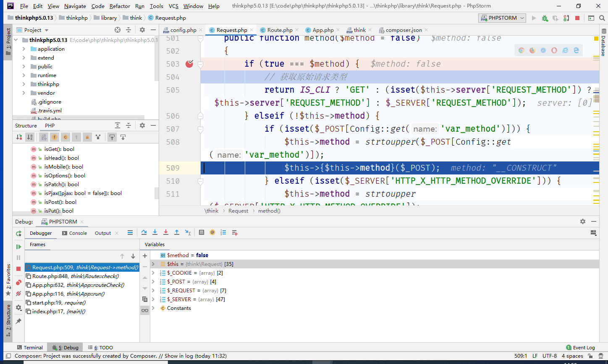The width and height of the screenshot is (608, 364).
Task: Expand the Constants node in Variables
Action: [x=153, y=308]
